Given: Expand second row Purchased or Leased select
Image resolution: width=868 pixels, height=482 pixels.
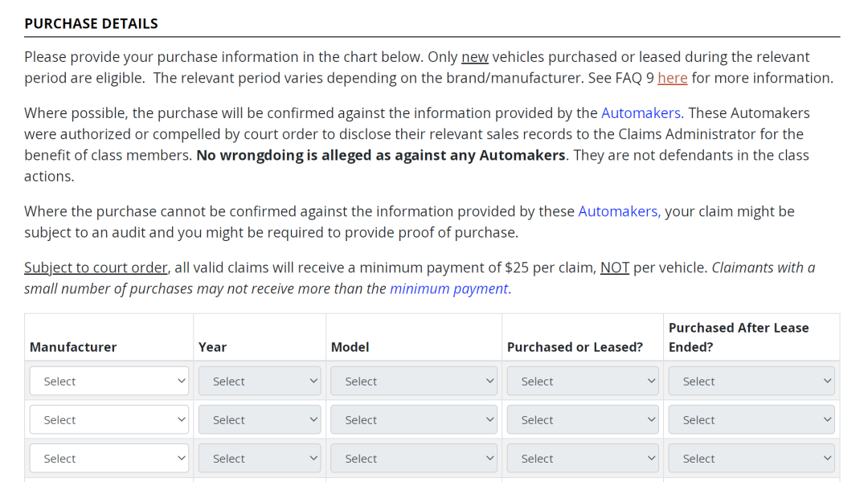Looking at the screenshot, I should point(583,420).
